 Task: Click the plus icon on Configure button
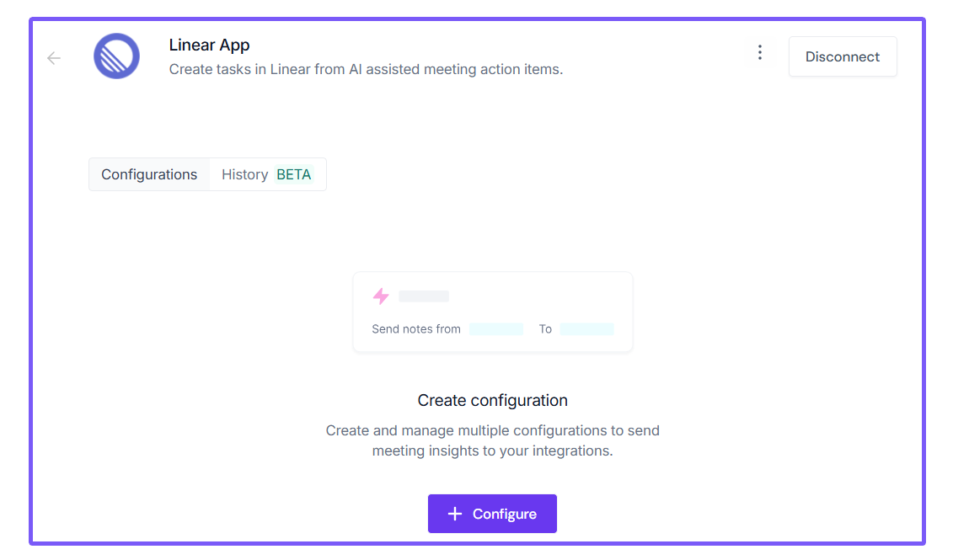455,514
